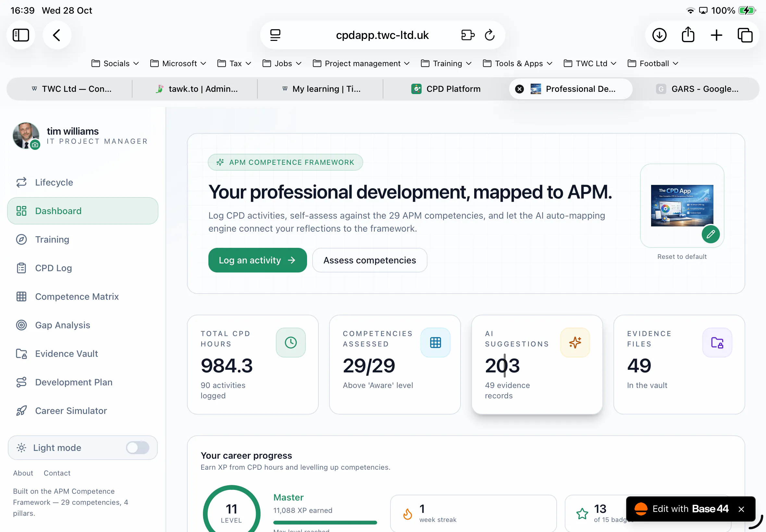Open Gap Analysis in the sidebar

[x=83, y=325]
